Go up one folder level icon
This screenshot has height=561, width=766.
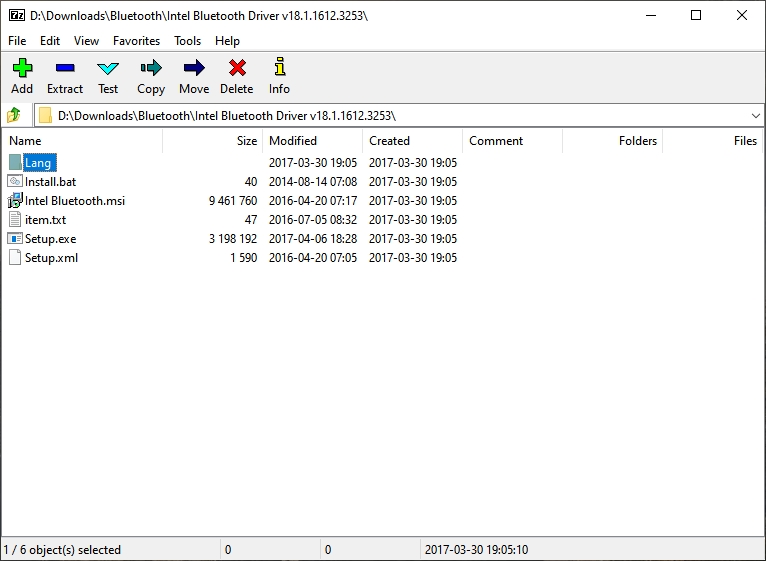coord(14,115)
